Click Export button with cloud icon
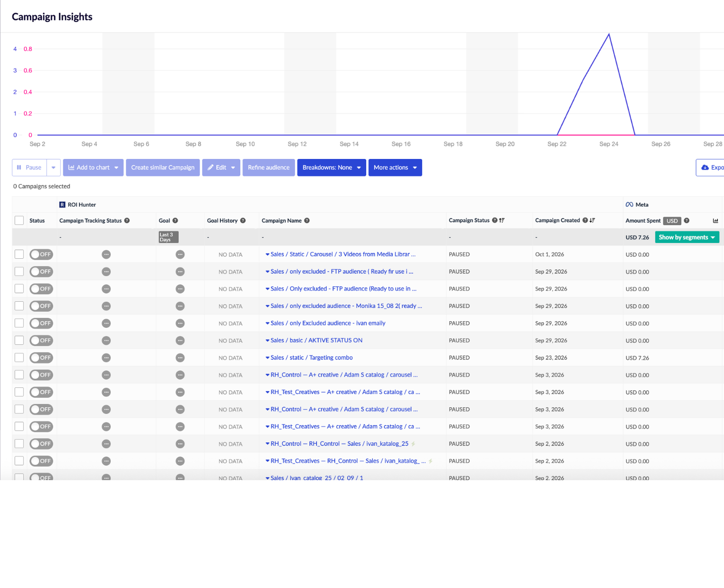 tap(710, 167)
